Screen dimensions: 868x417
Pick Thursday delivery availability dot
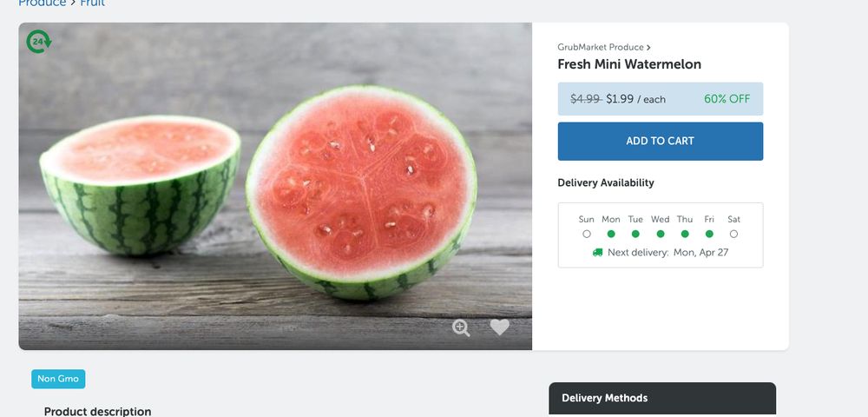[685, 234]
